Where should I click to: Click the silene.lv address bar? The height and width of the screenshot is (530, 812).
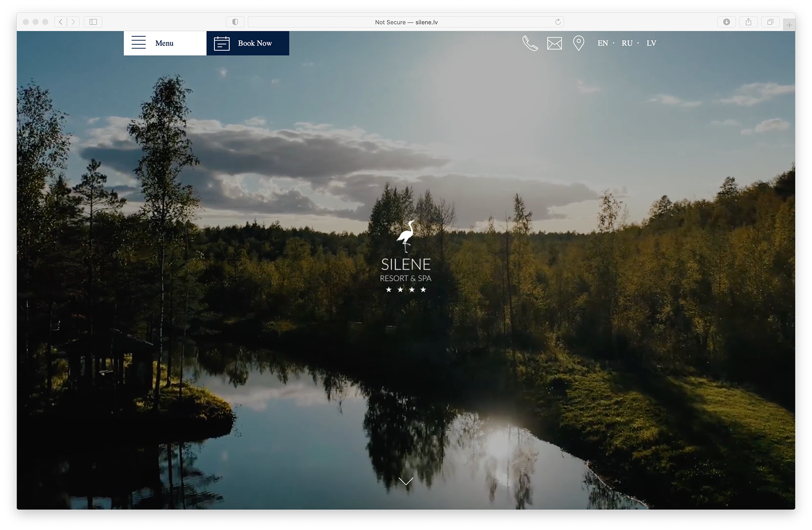[x=406, y=22]
